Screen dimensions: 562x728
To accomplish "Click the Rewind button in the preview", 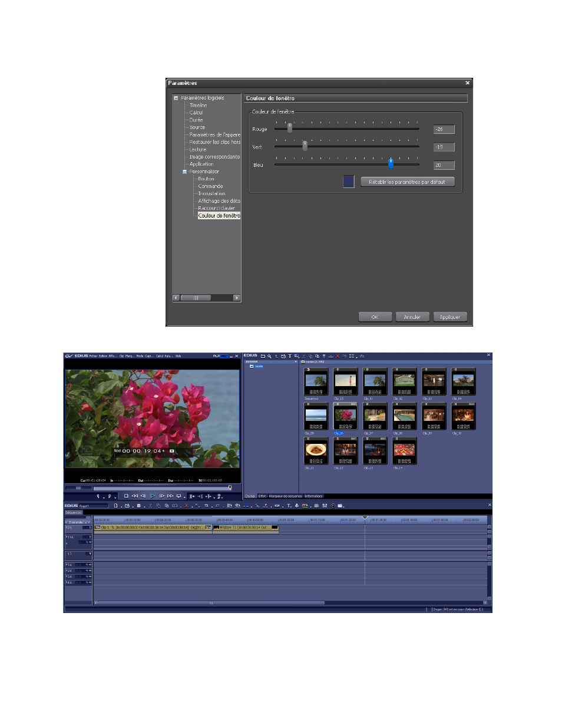I will click(x=134, y=496).
